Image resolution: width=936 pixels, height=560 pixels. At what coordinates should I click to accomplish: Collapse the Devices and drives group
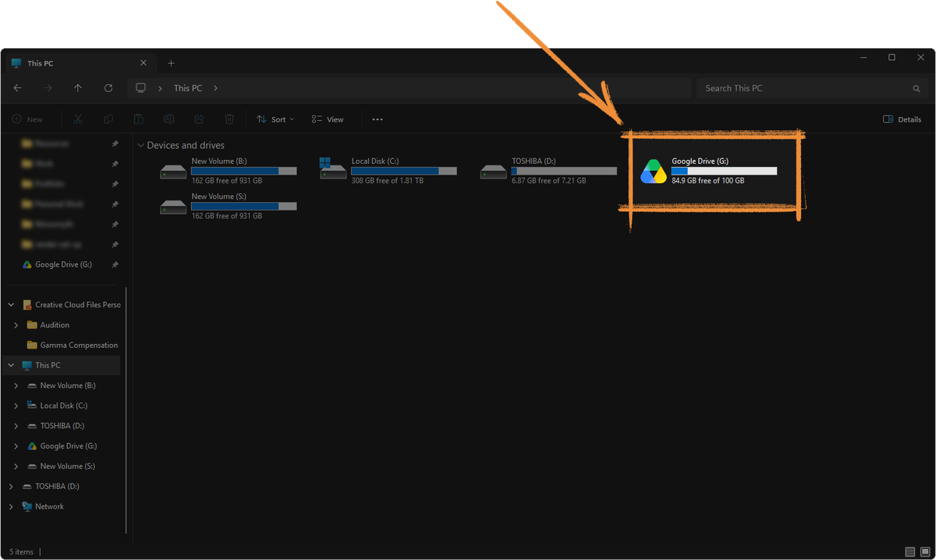(x=140, y=146)
